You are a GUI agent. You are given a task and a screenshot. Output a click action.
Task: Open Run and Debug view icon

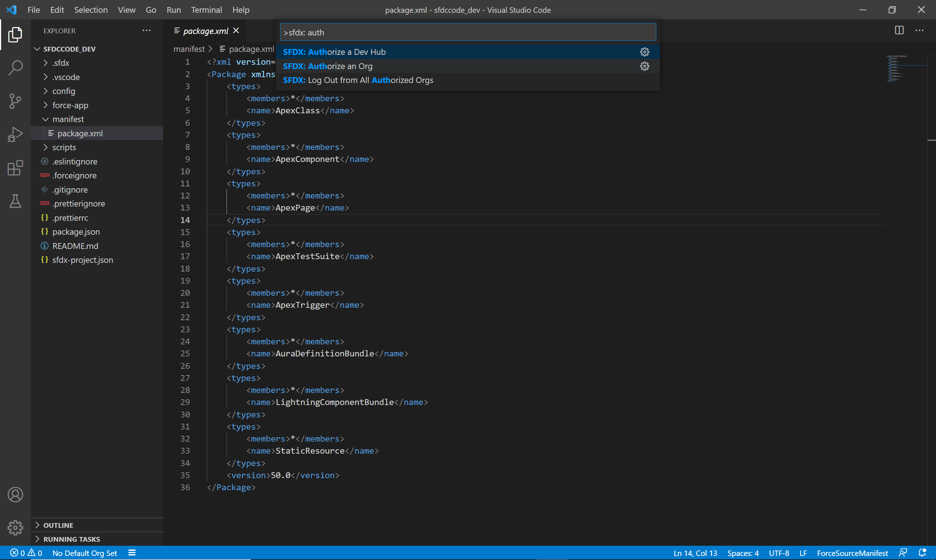15,135
